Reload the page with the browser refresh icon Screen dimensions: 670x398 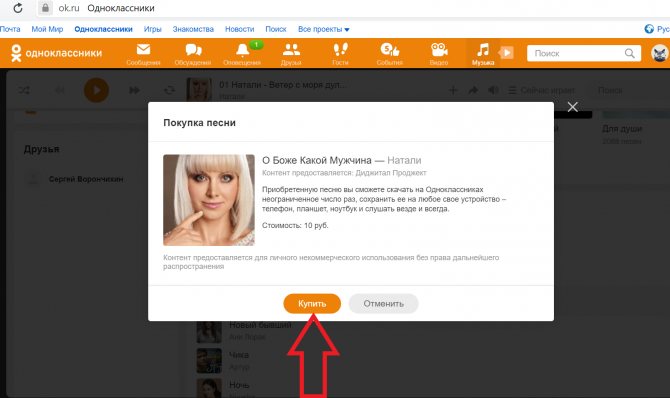tap(18, 8)
